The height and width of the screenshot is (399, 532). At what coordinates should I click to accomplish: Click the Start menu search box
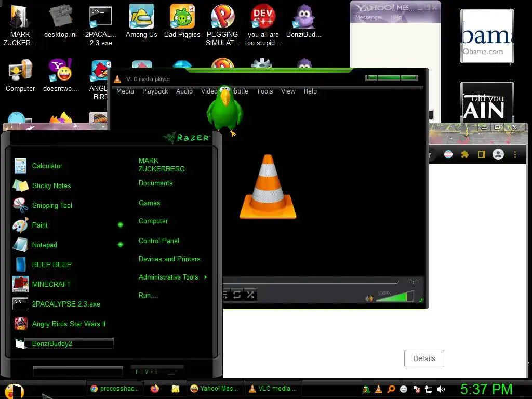tap(78, 371)
